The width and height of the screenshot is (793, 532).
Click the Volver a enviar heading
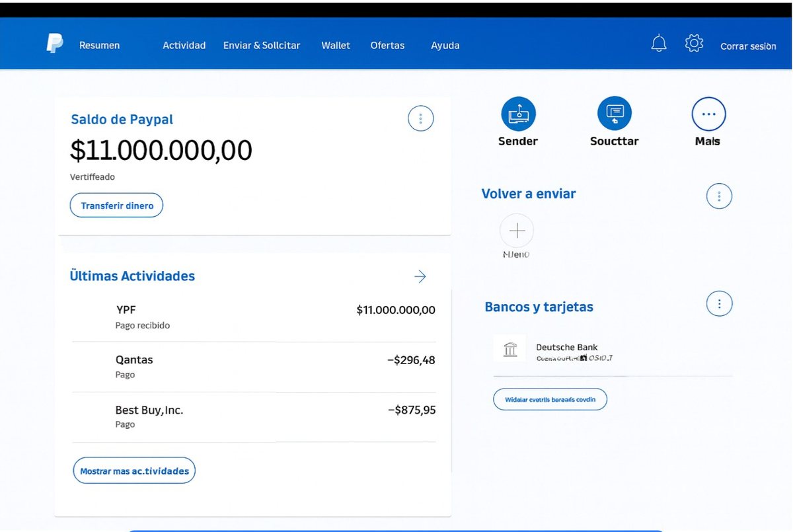pos(529,194)
